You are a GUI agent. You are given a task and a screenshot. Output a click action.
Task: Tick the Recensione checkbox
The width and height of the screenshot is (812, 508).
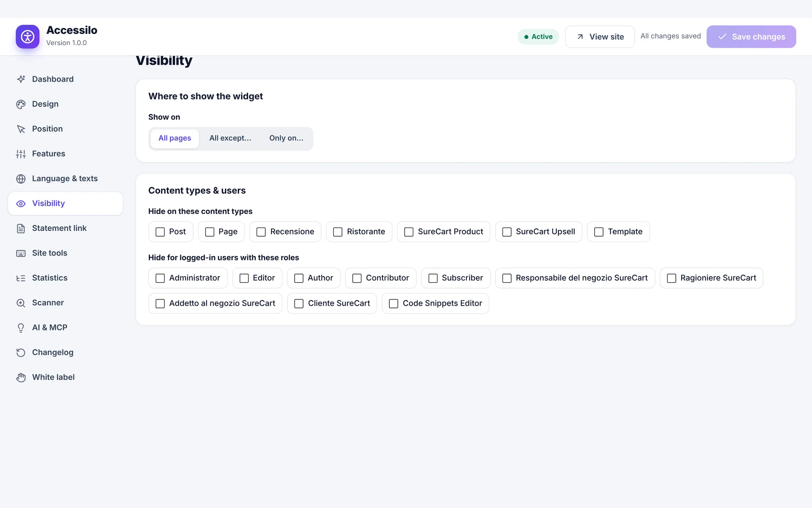pyautogui.click(x=261, y=232)
